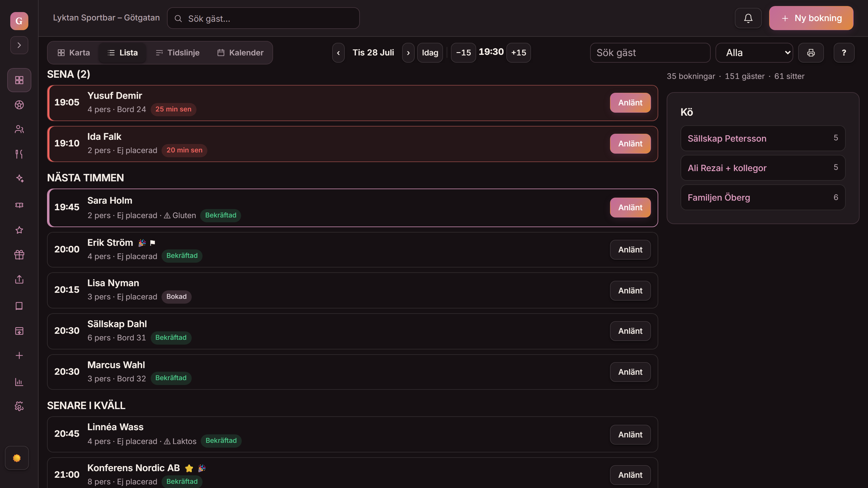This screenshot has width=868, height=488.
Task: Open the guests people sidebar icon
Action: click(19, 129)
